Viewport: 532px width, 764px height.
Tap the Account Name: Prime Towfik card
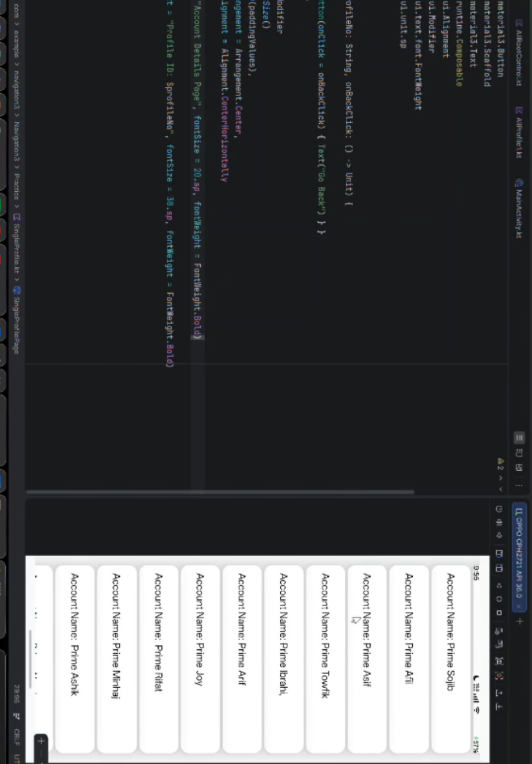[x=325, y=659]
